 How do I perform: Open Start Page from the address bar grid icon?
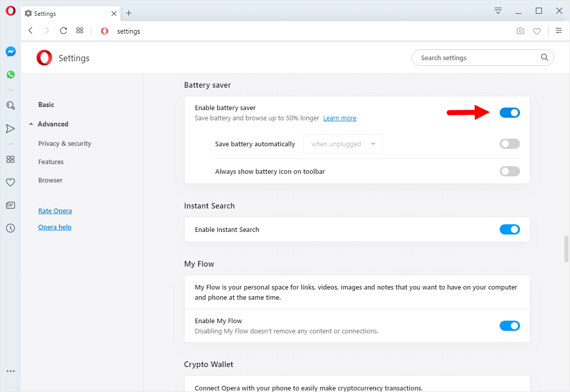pos(80,31)
